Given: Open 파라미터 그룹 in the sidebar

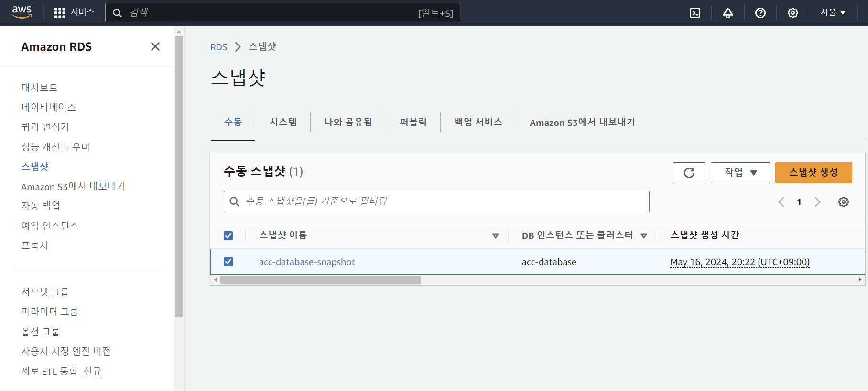Looking at the screenshot, I should 50,312.
